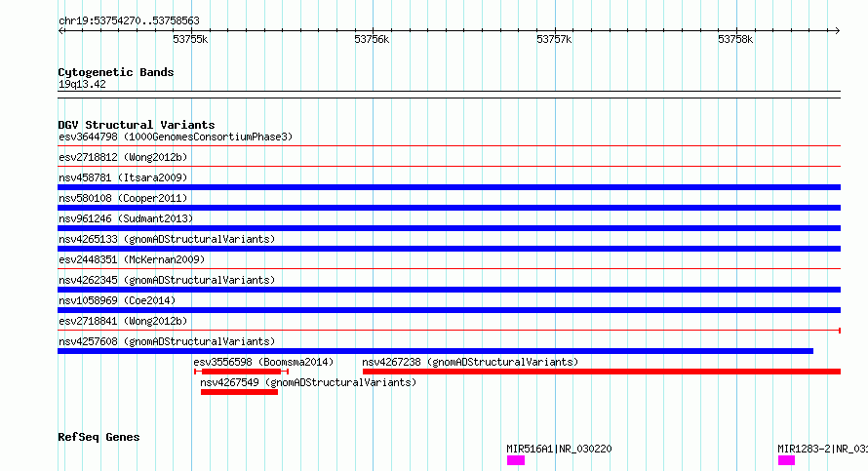Click the 53755k ruler label
Image resolution: width=868 pixels, height=471 pixels.
click(x=190, y=39)
